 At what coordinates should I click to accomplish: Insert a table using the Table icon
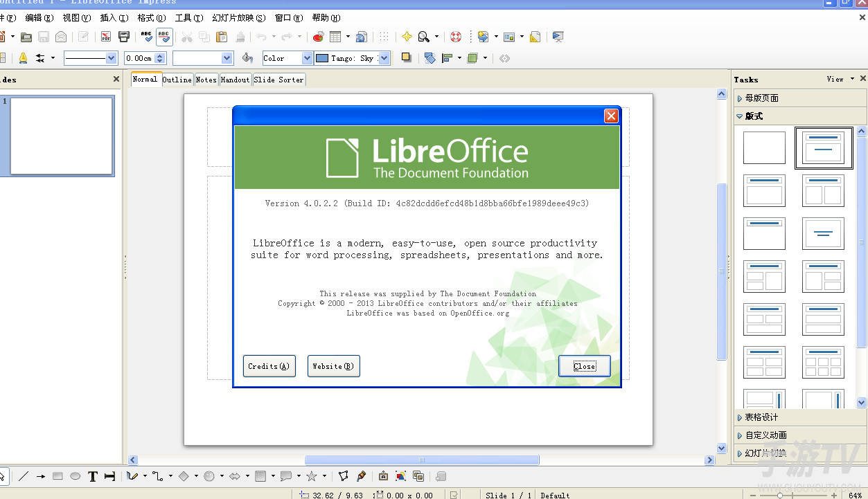point(335,37)
